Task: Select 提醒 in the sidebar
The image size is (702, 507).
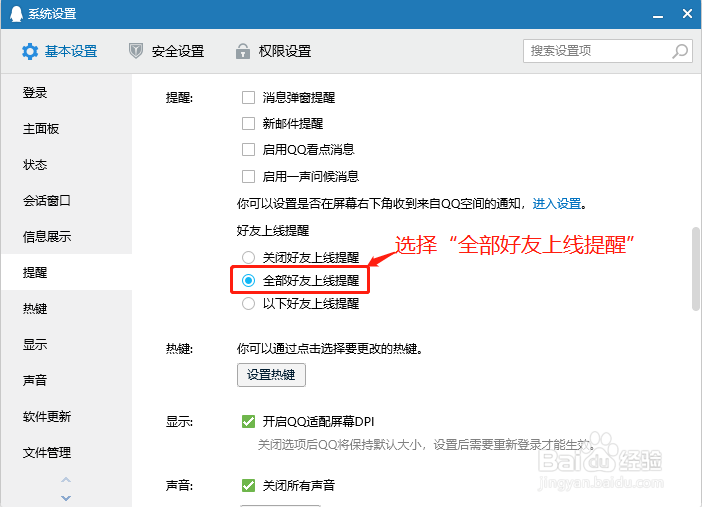Action: (66, 272)
